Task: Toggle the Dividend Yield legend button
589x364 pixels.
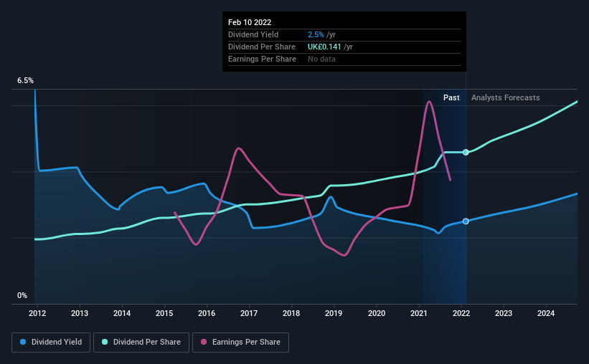Action: (51, 343)
